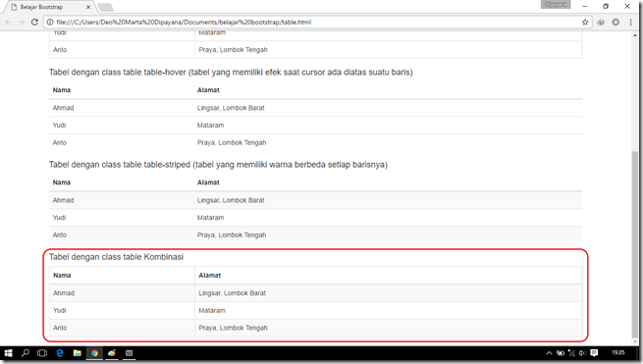Screen dimensions: 643x364
Task: Select 'Praya, Lombok Tengah' in table-striped table
Action: click(x=232, y=234)
